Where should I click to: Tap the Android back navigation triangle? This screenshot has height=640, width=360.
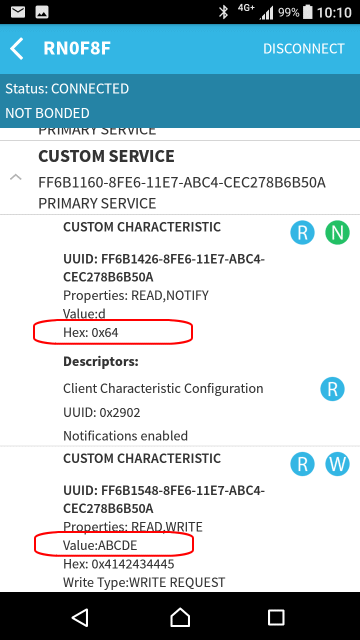(x=80, y=618)
